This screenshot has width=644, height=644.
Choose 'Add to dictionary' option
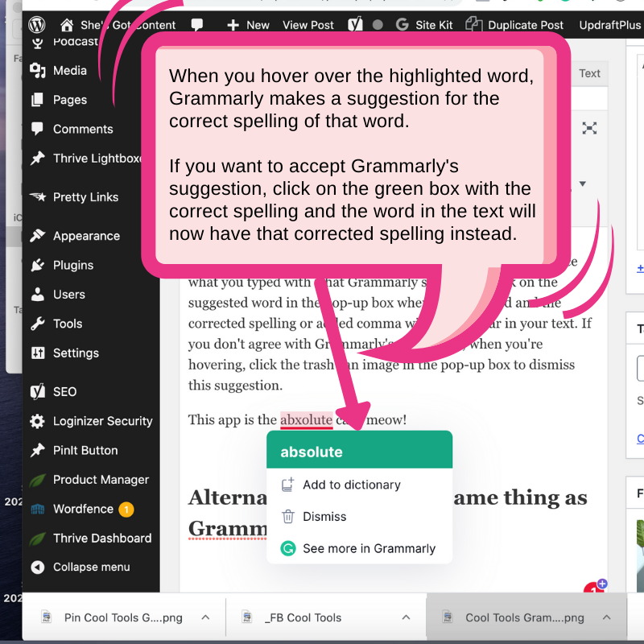[x=351, y=485]
